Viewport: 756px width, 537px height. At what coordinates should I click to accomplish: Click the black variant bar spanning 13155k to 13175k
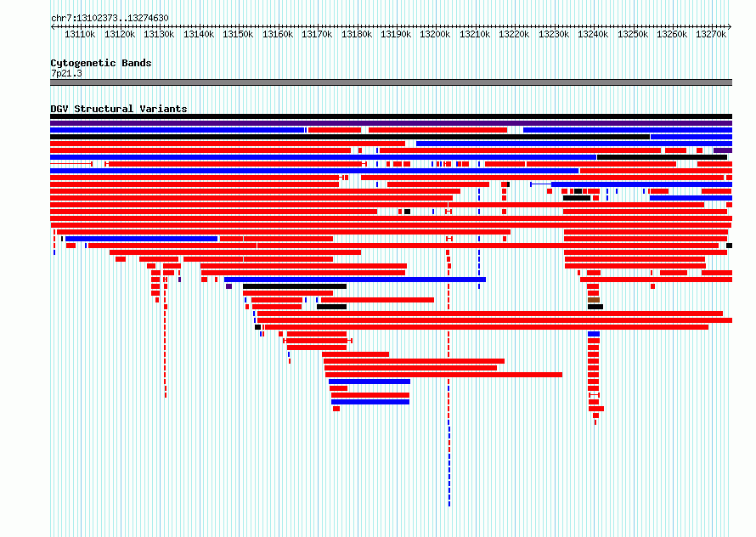(x=295, y=286)
